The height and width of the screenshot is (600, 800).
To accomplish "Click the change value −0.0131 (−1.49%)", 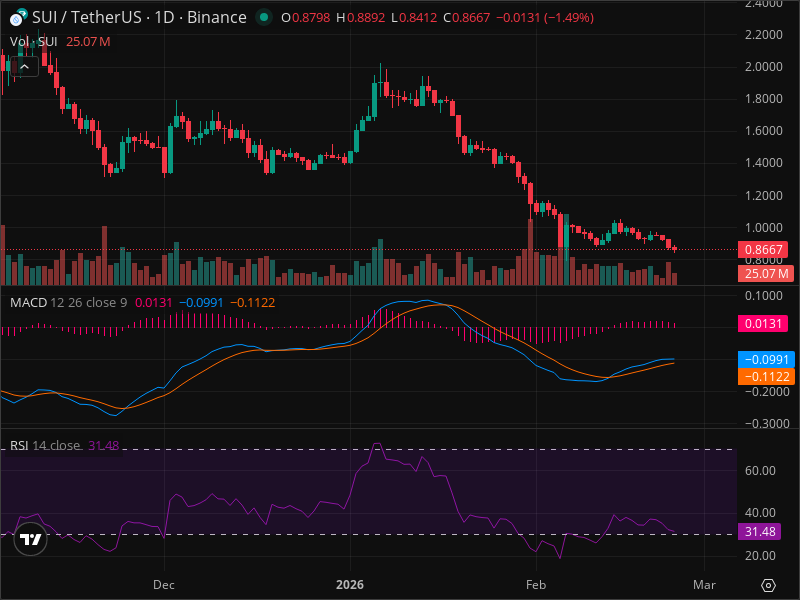I will click(x=545, y=18).
